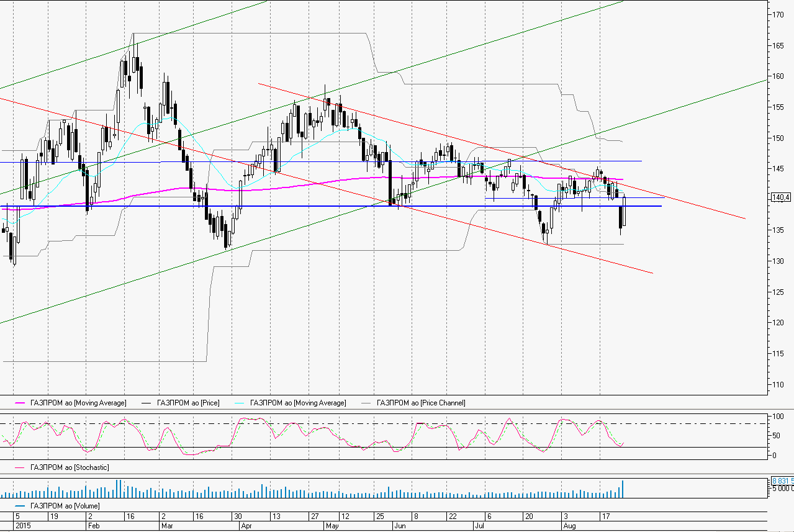Click the tallest volume bar at far right
Screen dimensions: 794x532
click(622, 489)
